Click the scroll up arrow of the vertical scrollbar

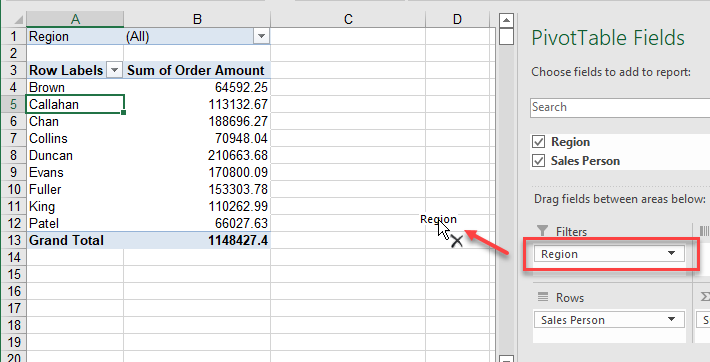tap(506, 20)
